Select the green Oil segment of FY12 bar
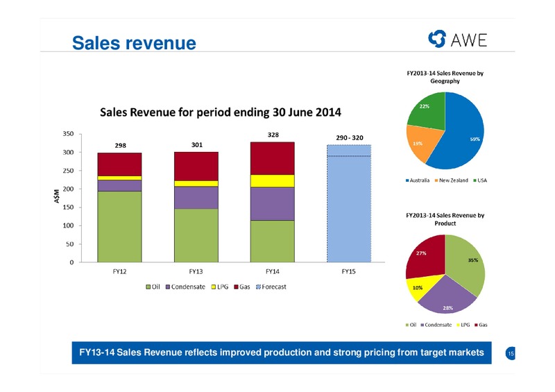The height and width of the screenshot is (392, 555). [x=119, y=227]
